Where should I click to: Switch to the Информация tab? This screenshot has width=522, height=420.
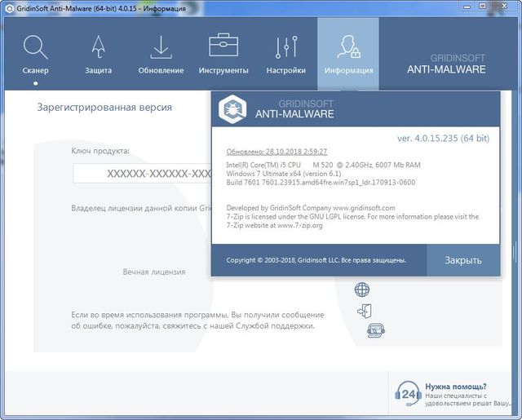pos(348,54)
